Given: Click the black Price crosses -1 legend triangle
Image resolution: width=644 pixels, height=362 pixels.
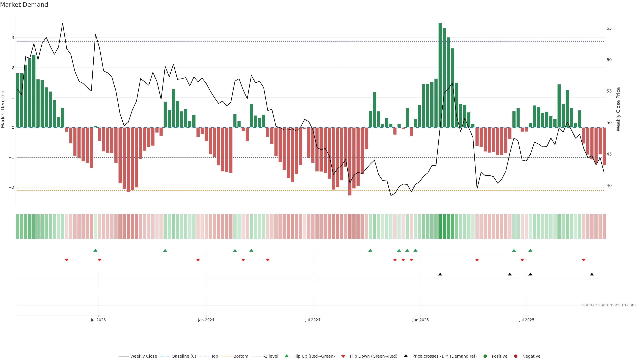Looking at the screenshot, I should point(406,356).
